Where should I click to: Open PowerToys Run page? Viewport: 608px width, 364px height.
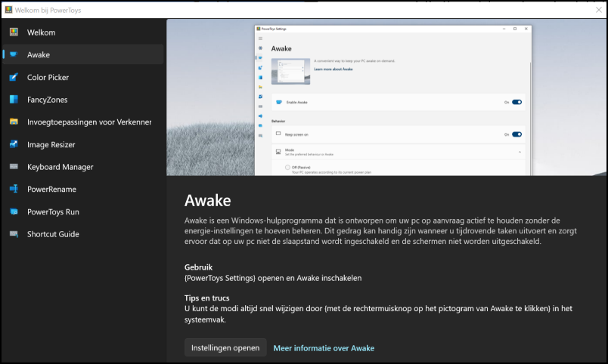click(83, 211)
